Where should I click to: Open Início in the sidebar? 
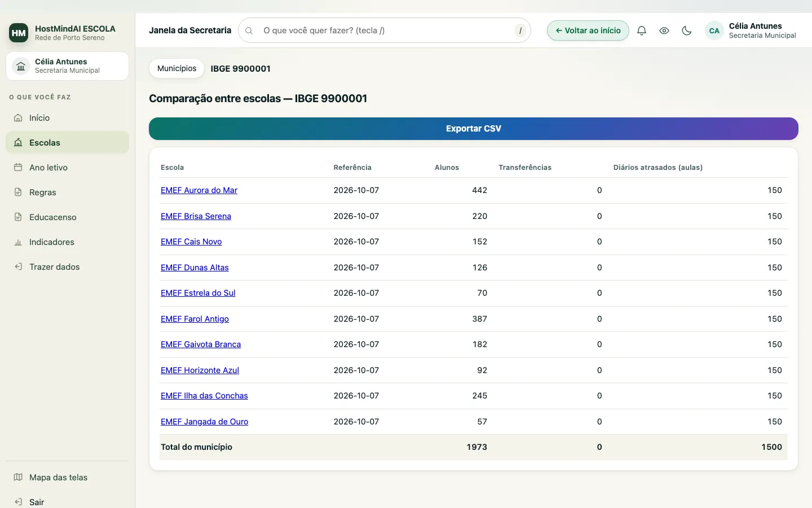(x=67, y=118)
